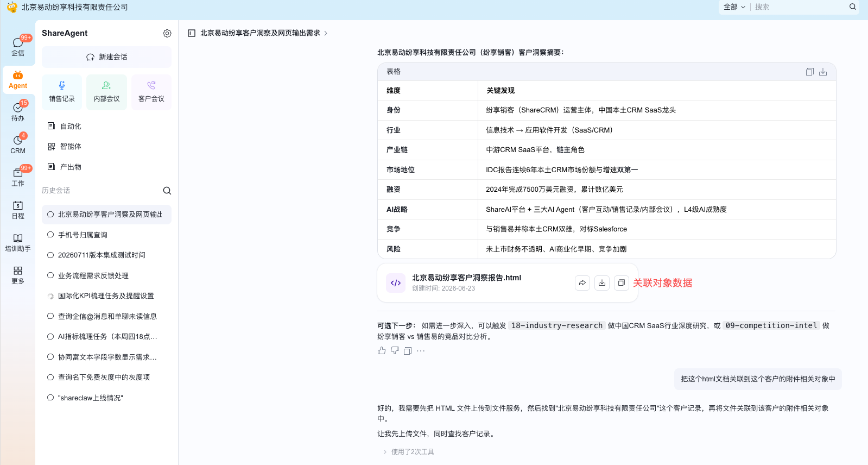Open more options under the response
The width and height of the screenshot is (868, 465).
click(x=421, y=351)
